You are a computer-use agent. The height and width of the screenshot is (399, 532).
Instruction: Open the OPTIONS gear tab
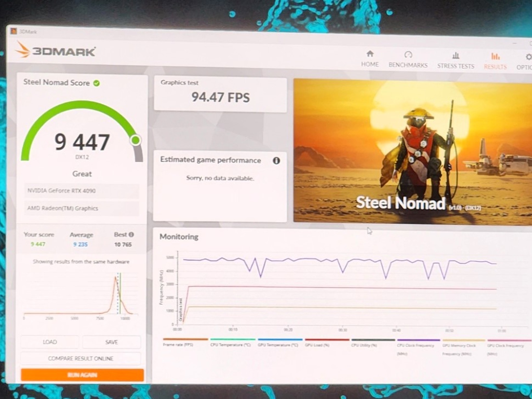point(525,62)
